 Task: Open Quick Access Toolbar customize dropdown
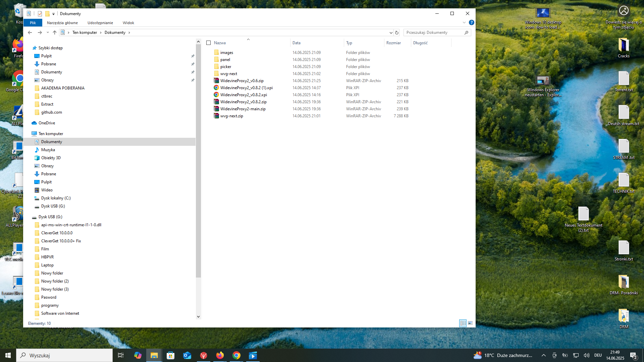coord(53,14)
